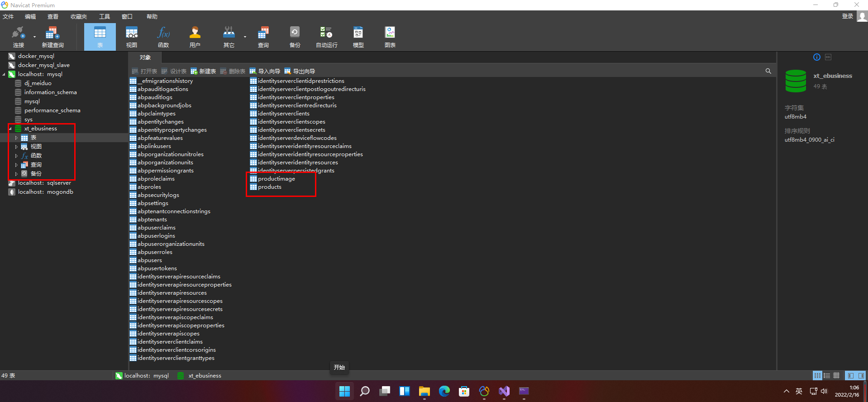Viewport: 868px width, 402px height.
Task: Click the user avatar next to 登录
Action: 862,17
